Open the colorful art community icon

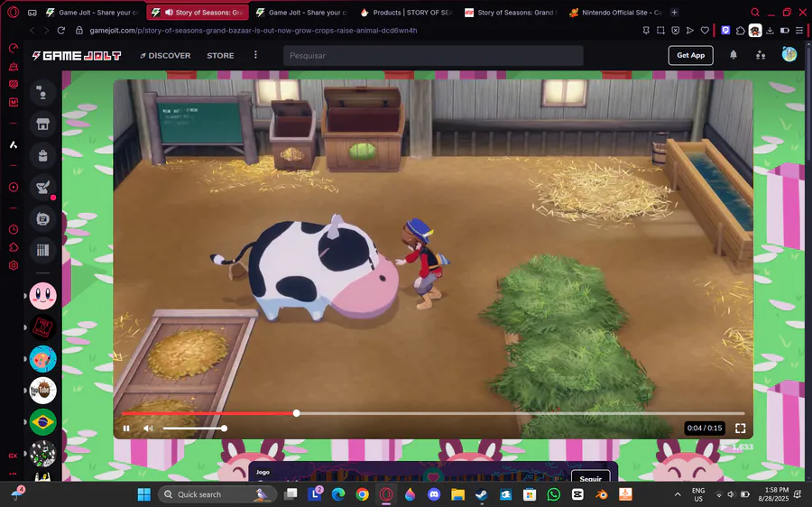pos(42,359)
